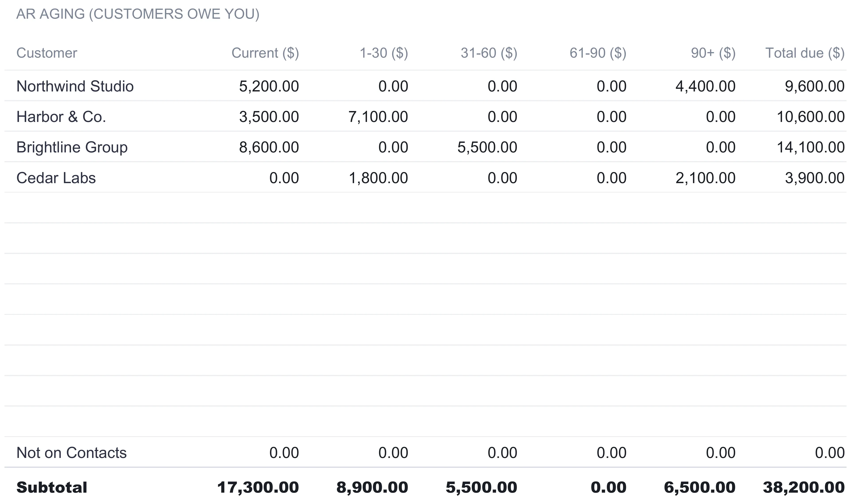Click Harbor & Co.'s 7,100.00 amount
Viewport: 851px width, 504px height.
click(x=378, y=117)
